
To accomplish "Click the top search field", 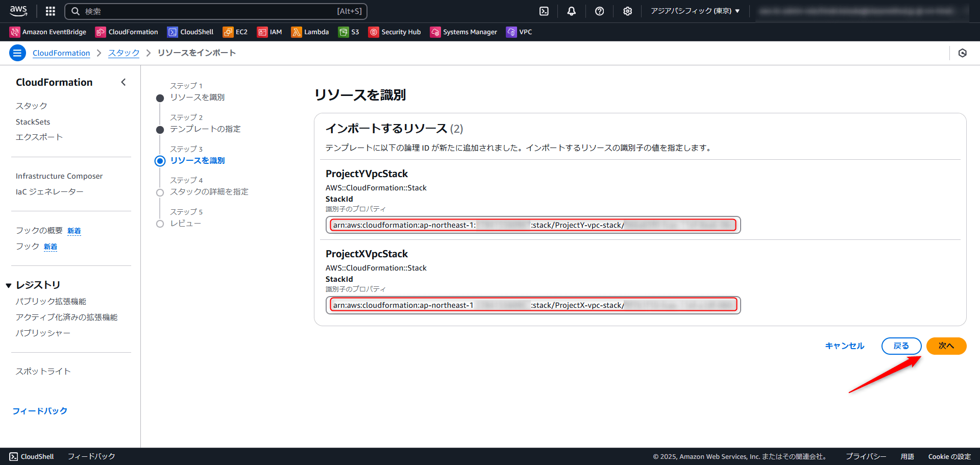I will pyautogui.click(x=216, y=11).
